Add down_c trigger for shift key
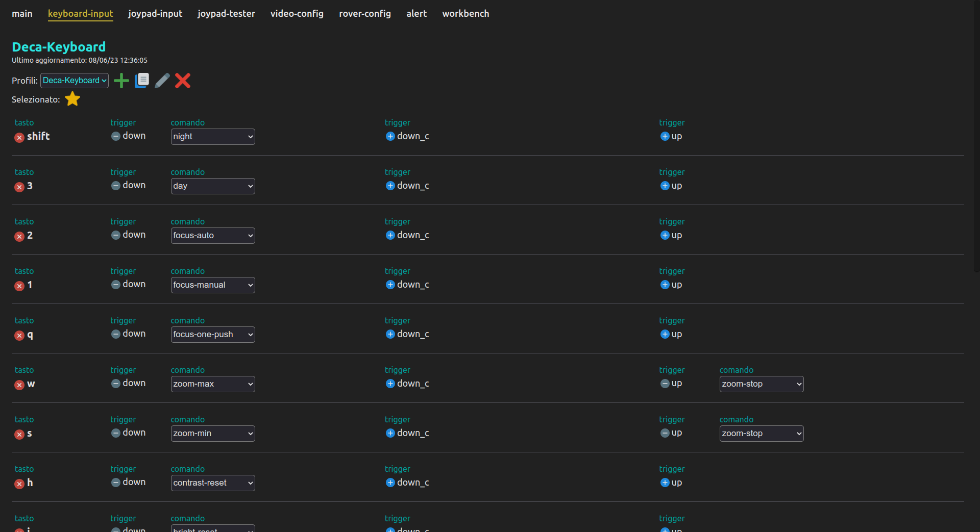This screenshot has width=980, height=532. coord(390,136)
